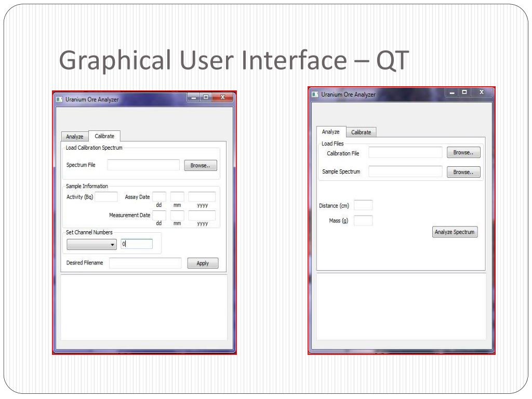Minimize the right Uranium Ore Analyzer window

pyautogui.click(x=452, y=92)
